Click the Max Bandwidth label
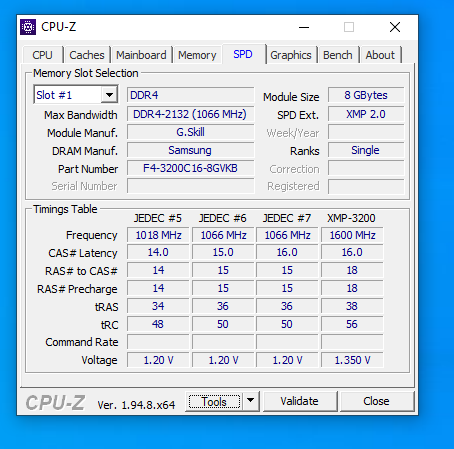The height and width of the screenshot is (449, 454). point(81,115)
